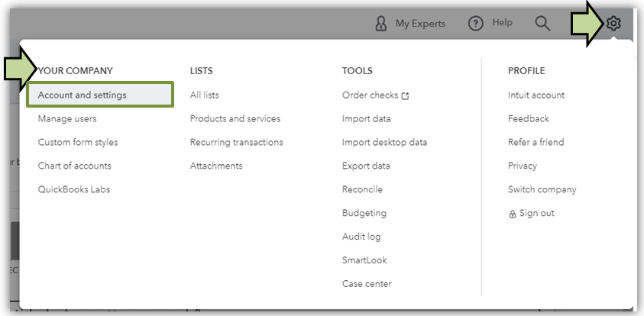This screenshot has height=316, width=644.
Task: Click My Experts label
Action: click(x=420, y=24)
